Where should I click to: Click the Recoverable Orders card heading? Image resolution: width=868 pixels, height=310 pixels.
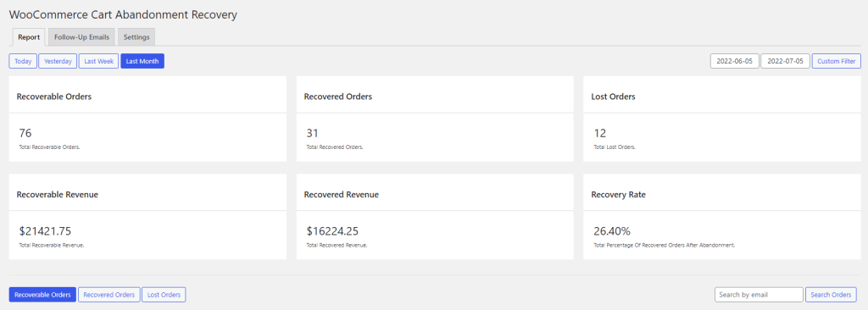pyautogui.click(x=54, y=97)
